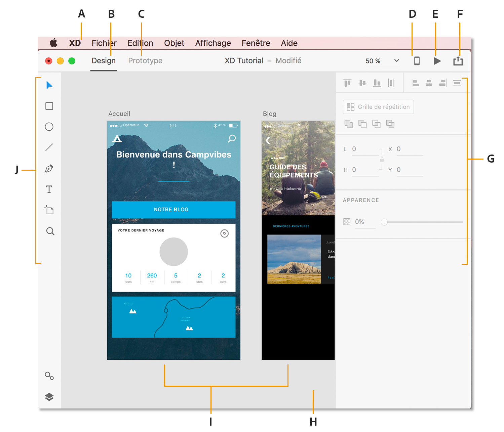This screenshot has width=504, height=432.
Task: Select the Pen tool
Action: tap(49, 168)
